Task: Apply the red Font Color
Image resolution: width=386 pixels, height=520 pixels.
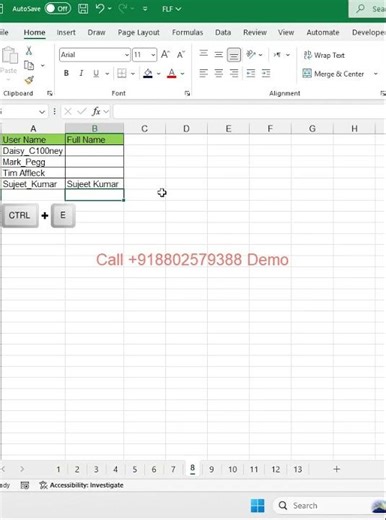Action: click(x=171, y=73)
